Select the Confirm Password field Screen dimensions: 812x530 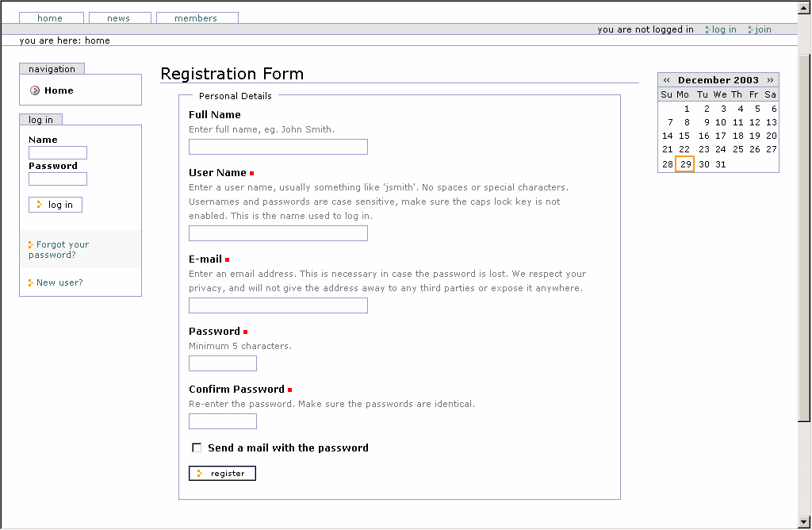(222, 421)
